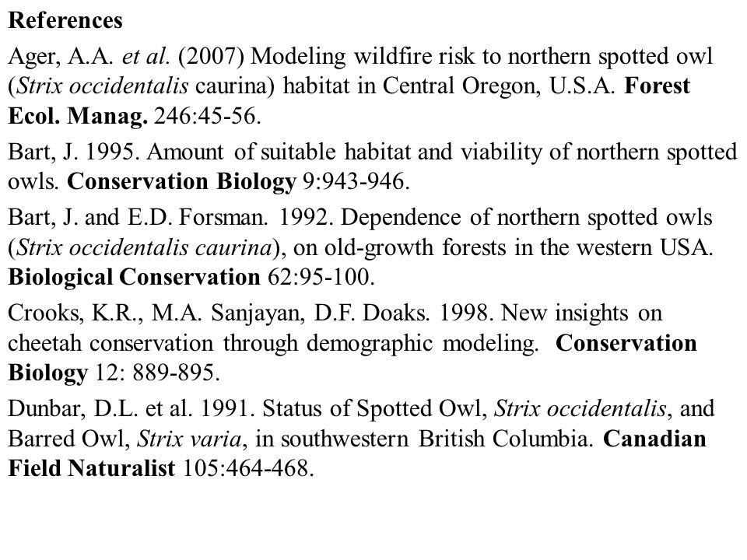Click the page range 12: 889-895

158,373
